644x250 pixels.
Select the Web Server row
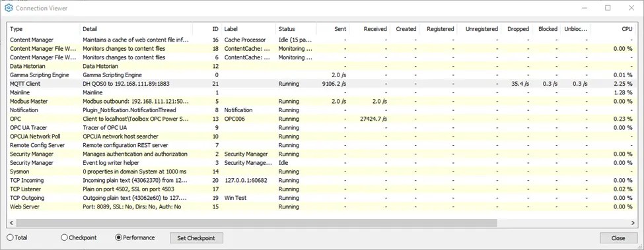322,207
